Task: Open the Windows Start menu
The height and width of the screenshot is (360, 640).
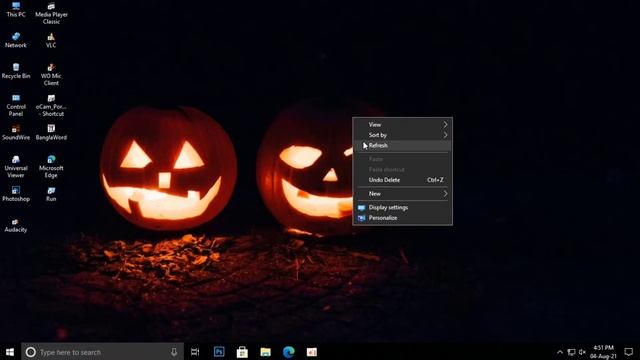Action: click(x=10, y=352)
